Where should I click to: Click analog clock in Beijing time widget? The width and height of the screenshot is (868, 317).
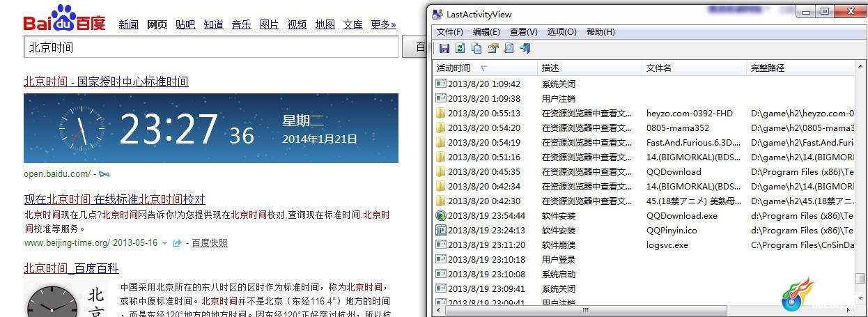pyautogui.click(x=82, y=128)
